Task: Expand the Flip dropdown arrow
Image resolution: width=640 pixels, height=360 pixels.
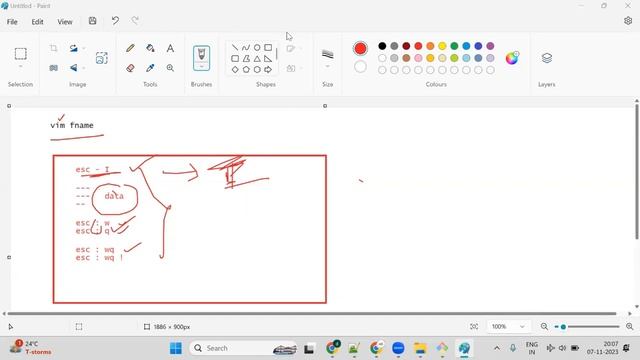Action: [84, 68]
